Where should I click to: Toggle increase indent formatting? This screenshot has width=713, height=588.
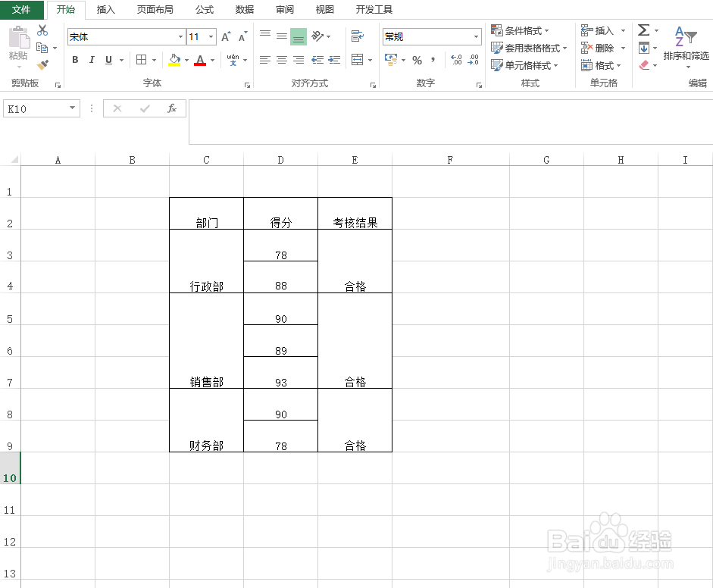tap(333, 61)
